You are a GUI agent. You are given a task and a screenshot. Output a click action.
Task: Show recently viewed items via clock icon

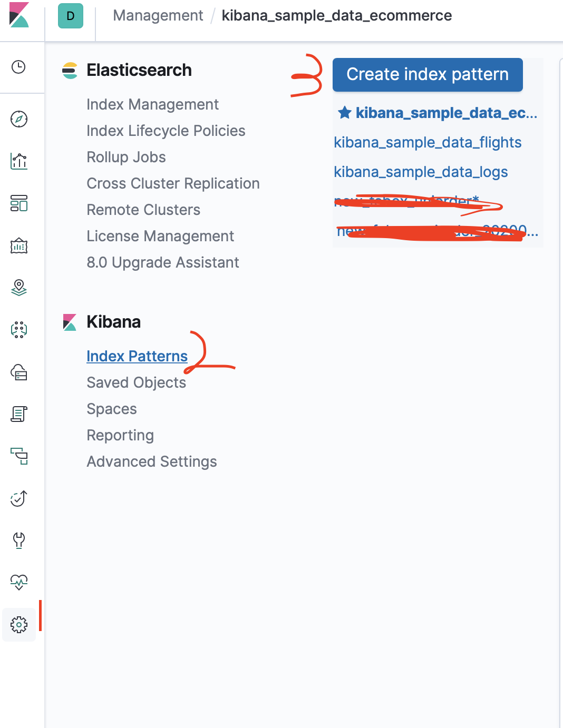19,67
